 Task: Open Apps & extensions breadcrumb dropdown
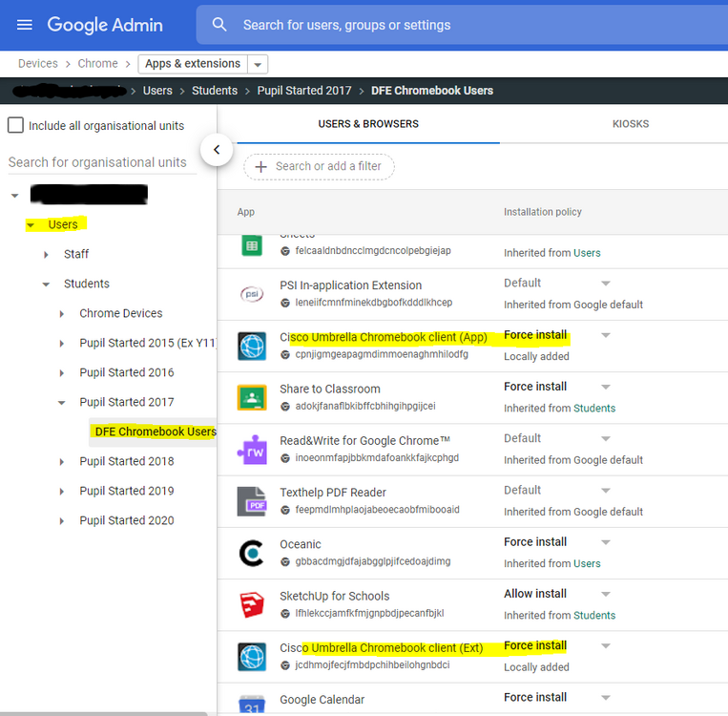pyautogui.click(x=258, y=64)
